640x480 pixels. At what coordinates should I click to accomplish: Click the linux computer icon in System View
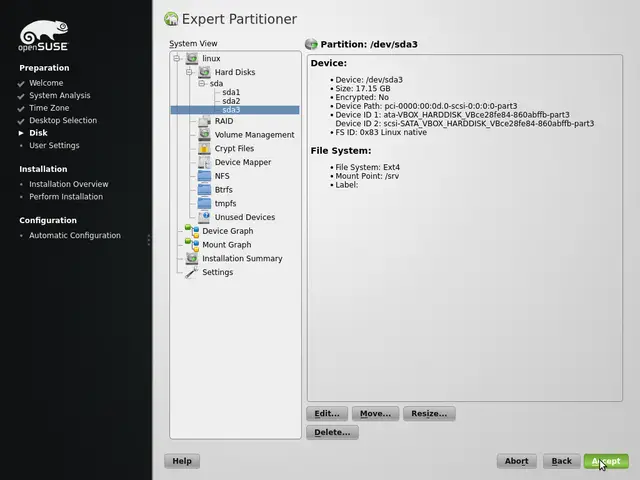(192, 58)
